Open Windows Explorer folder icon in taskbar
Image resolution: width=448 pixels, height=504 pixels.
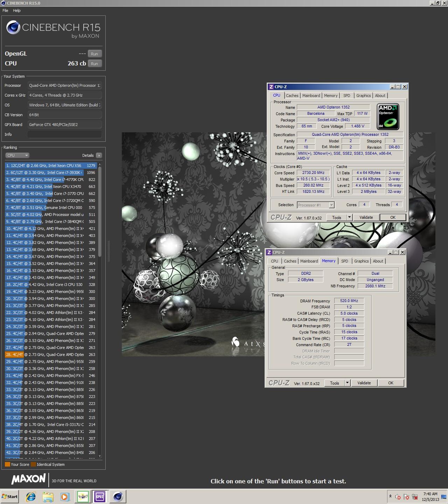[48, 496]
